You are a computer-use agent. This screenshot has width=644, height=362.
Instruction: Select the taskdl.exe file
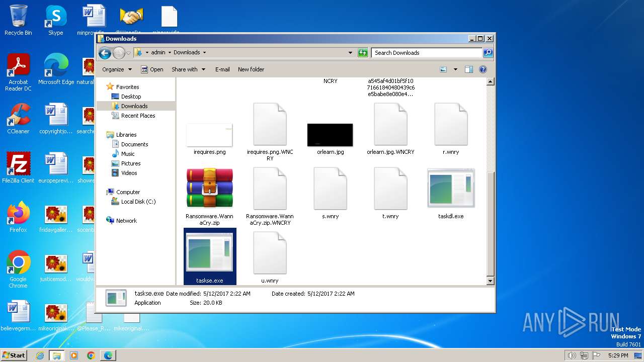pyautogui.click(x=451, y=195)
